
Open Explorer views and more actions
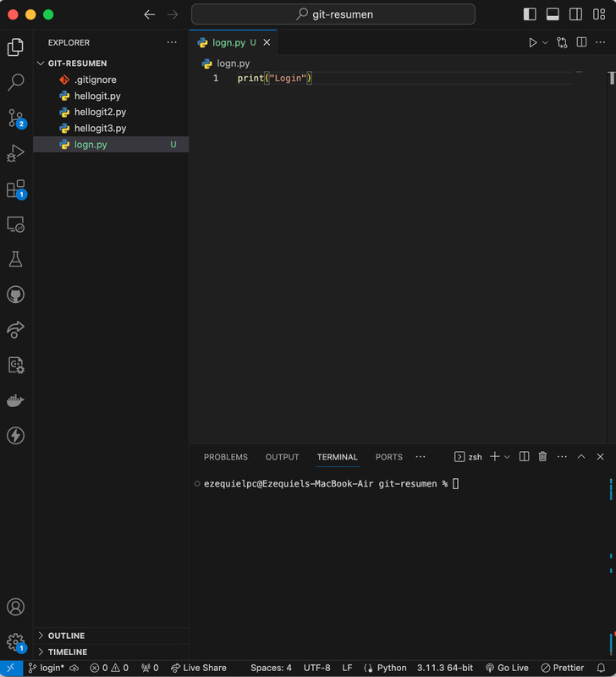(172, 42)
